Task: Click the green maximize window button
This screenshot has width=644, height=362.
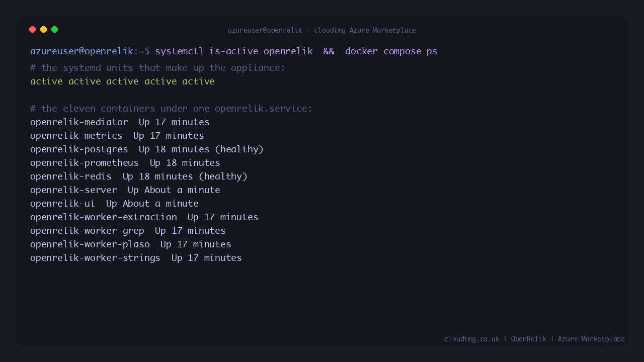Action: click(x=55, y=30)
